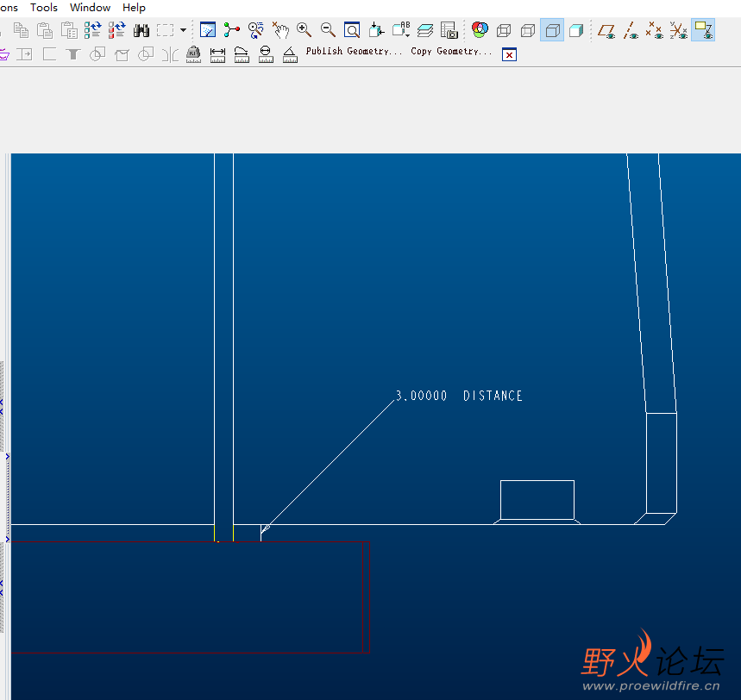Open the Regeneration Manager icon with red boxes
The height and width of the screenshot is (700, 741).
pos(116,31)
